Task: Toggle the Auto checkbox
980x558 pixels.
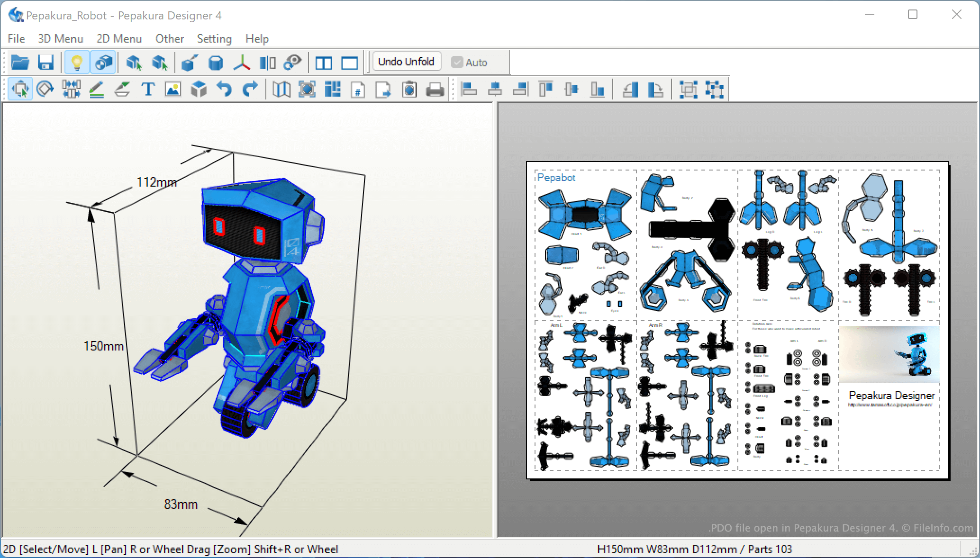Action: (x=457, y=63)
